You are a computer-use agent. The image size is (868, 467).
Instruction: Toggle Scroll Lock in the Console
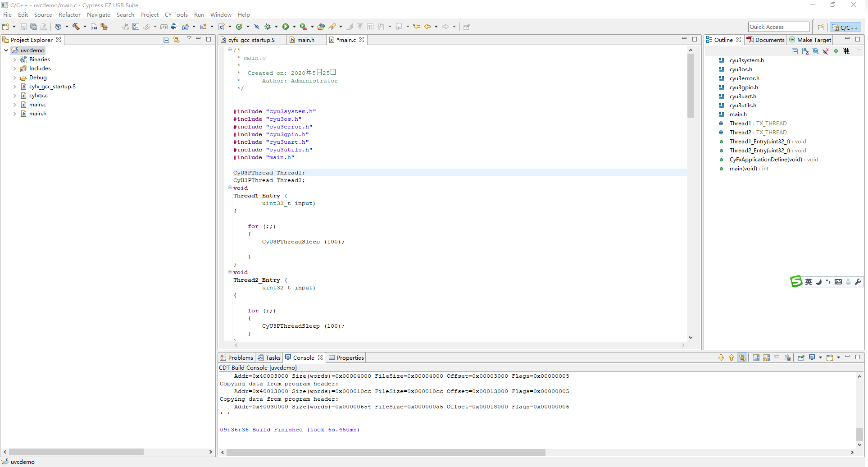click(766, 357)
